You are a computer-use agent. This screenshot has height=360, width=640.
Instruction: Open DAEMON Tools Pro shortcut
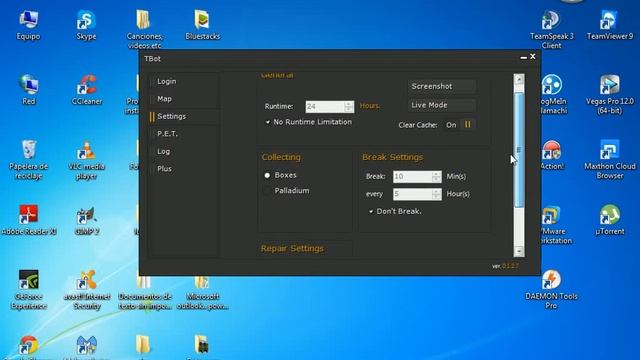551,289
